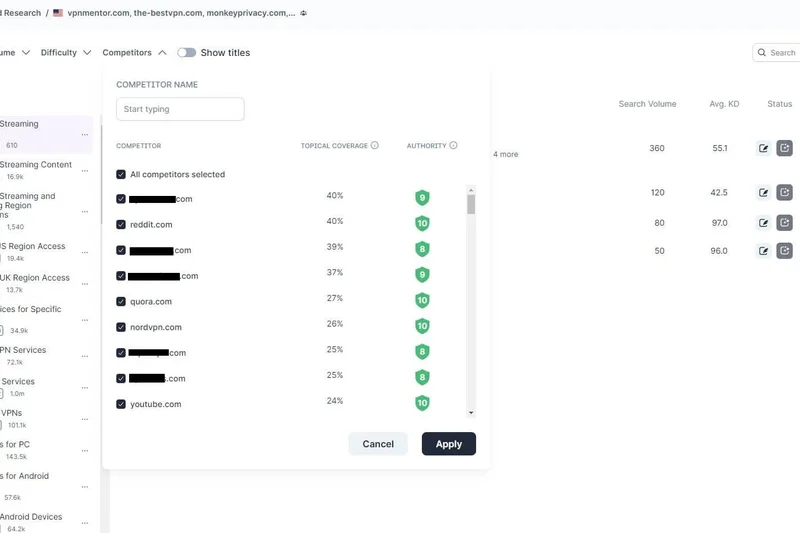
Task: Click the competitor list scrollbar down arrow
Action: click(471, 412)
